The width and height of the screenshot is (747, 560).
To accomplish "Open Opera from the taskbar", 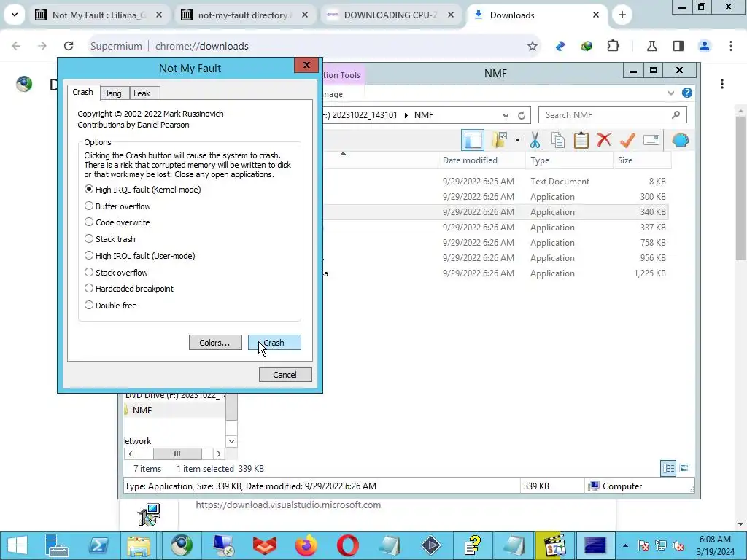I will 347,545.
